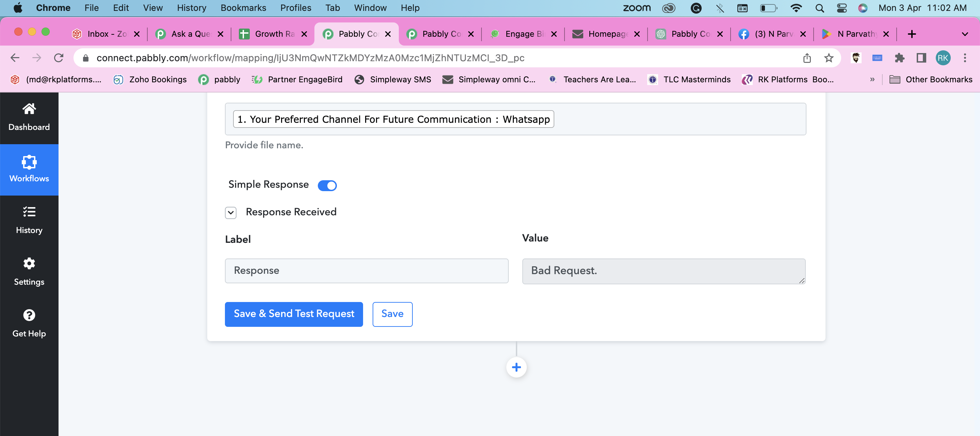
Task: Open the Teachers Are Lea bookmark
Action: pyautogui.click(x=592, y=80)
